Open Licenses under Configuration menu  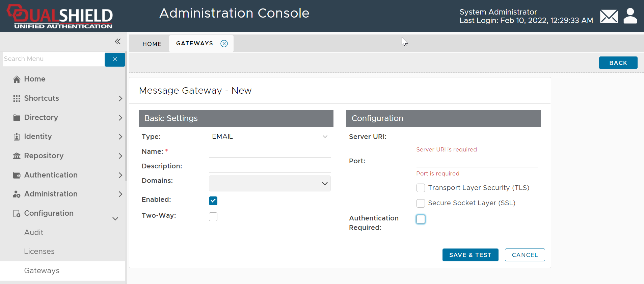[39, 252]
